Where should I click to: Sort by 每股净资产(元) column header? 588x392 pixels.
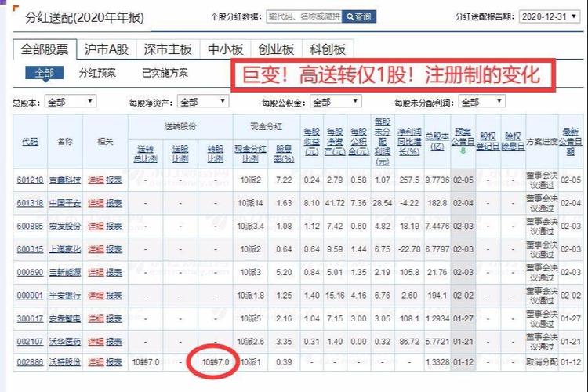coord(335,141)
